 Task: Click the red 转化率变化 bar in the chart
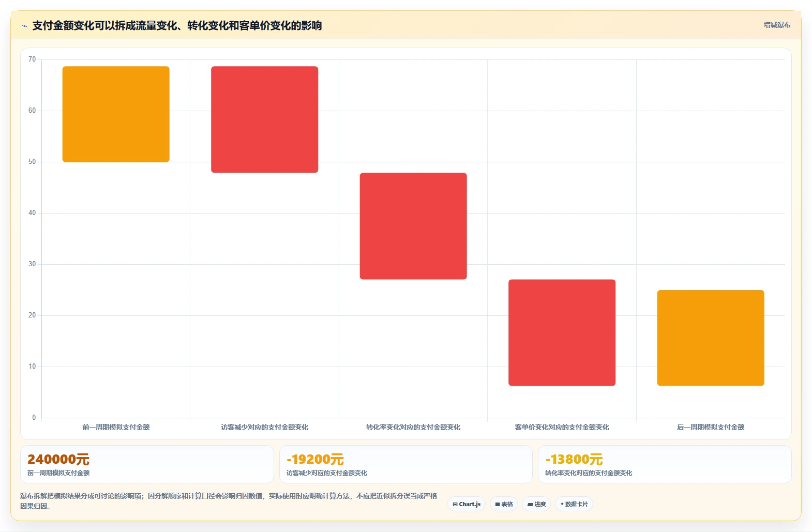413,226
